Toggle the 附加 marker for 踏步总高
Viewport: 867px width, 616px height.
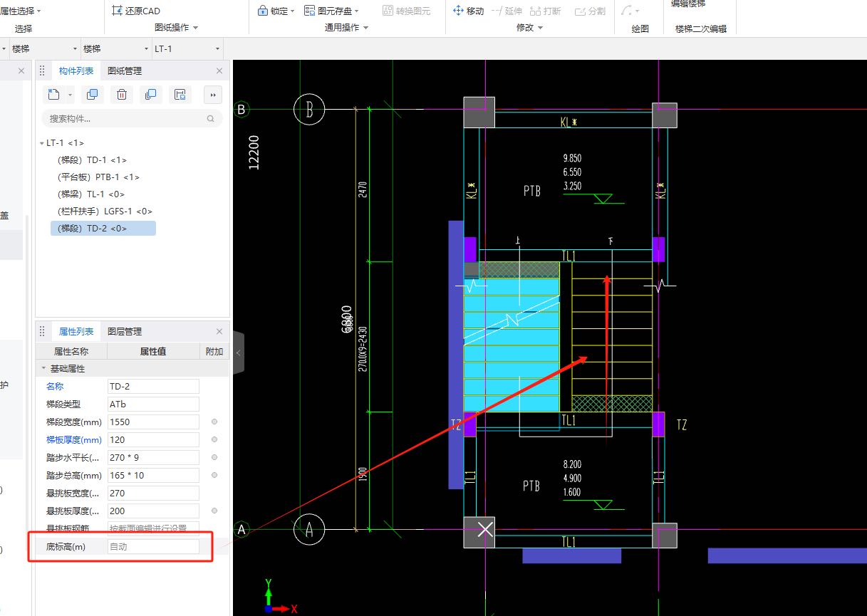tap(214, 475)
